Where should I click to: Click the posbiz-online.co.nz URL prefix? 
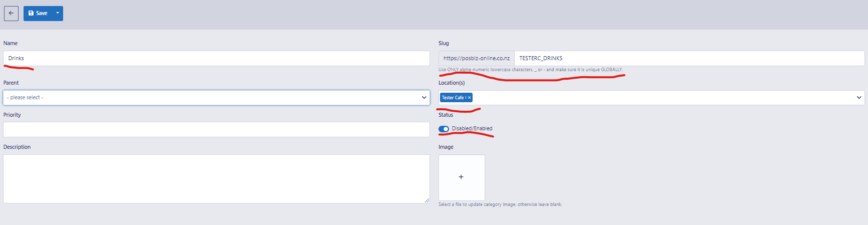(x=476, y=58)
